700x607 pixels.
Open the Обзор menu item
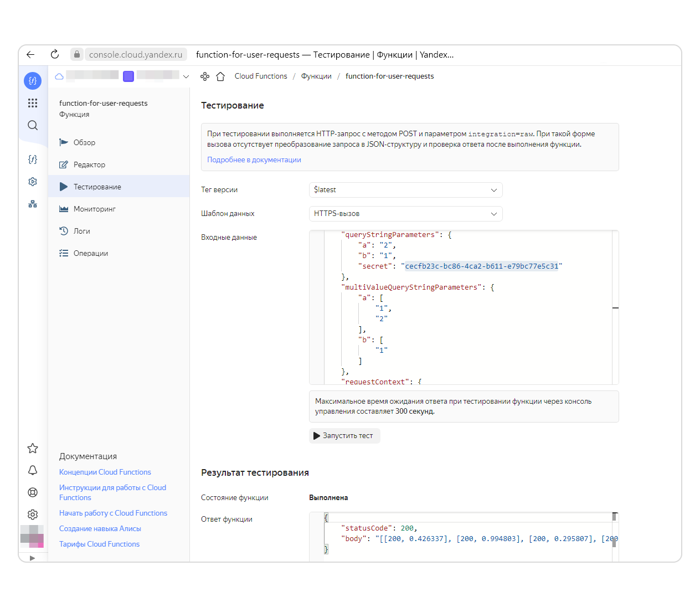119,142
